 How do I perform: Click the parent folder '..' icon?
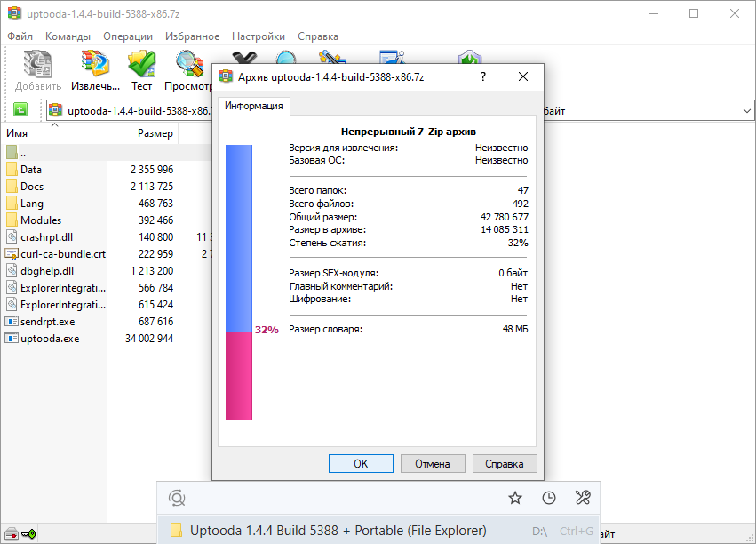pyautogui.click(x=12, y=152)
